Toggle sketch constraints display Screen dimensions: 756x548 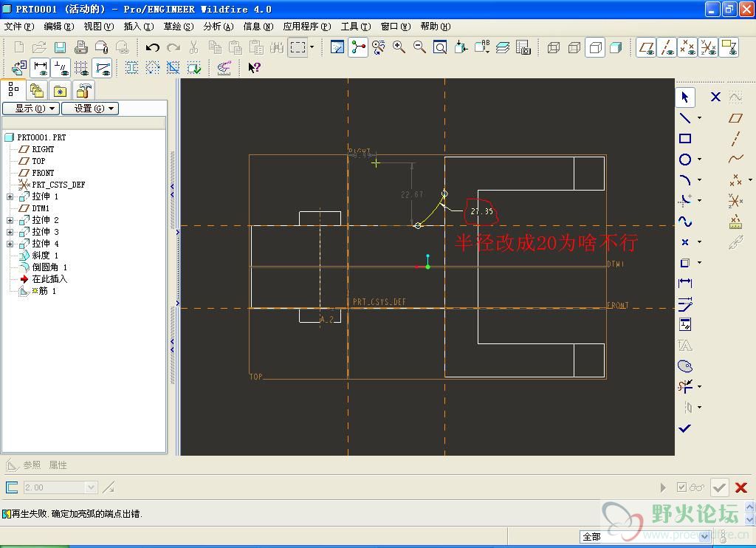point(61,67)
